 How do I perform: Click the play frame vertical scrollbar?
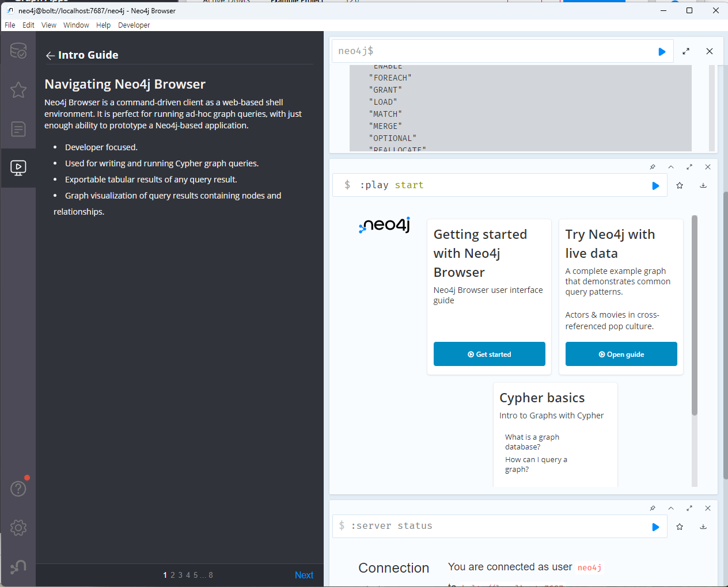point(695,315)
